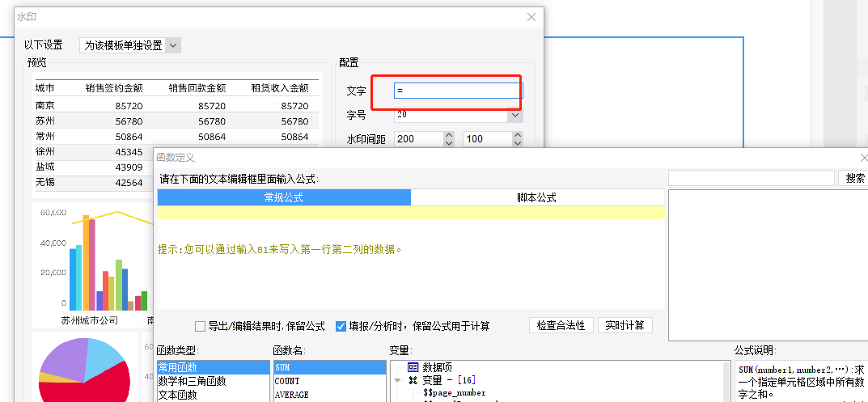This screenshot has width=868, height=402.
Task: Select 文本函数 in function type list
Action: 214,395
